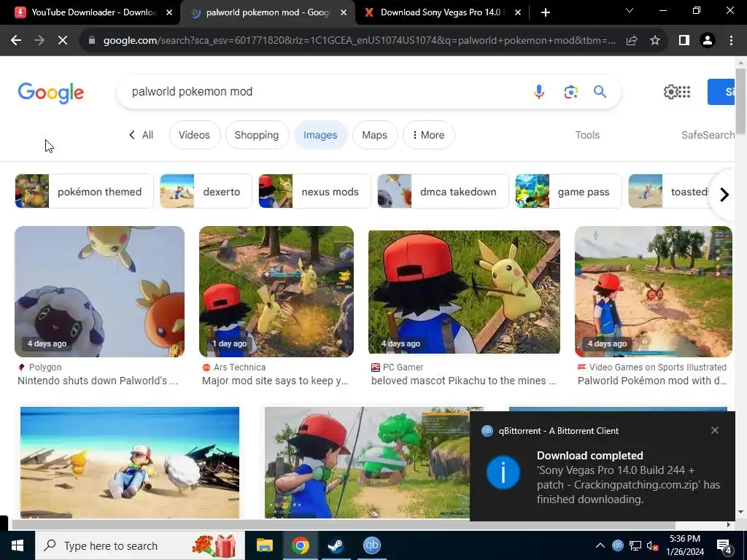
Task: Open the tab search dropdown chevron
Action: tap(630, 10)
